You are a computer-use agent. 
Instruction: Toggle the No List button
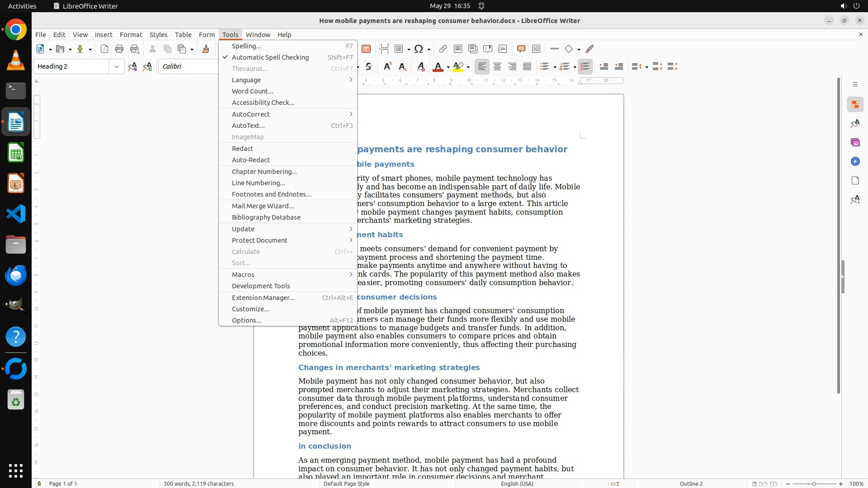click(x=585, y=66)
